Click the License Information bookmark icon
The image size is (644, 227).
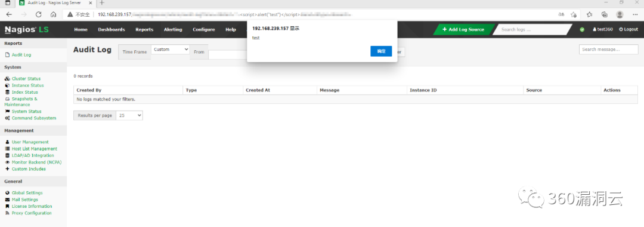click(x=7, y=207)
